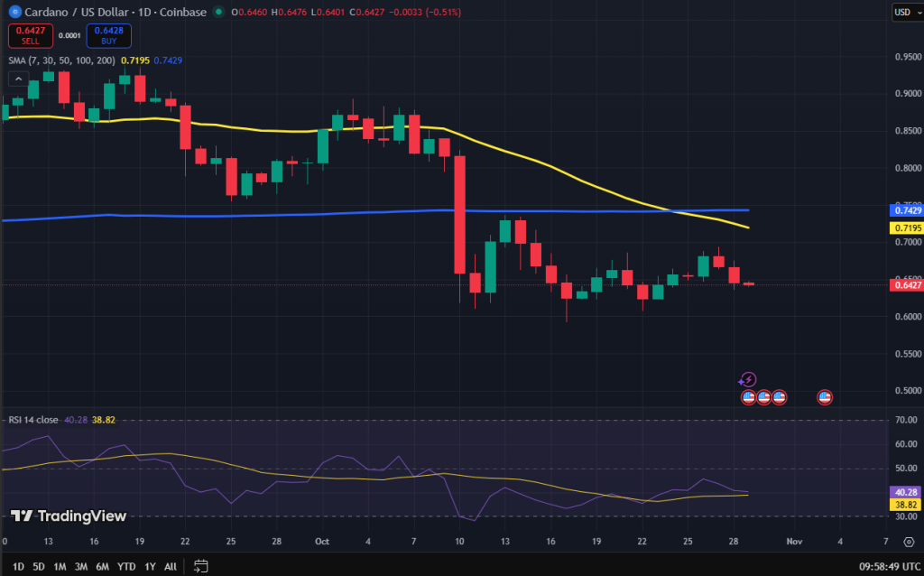Choose the 6M time range
The height and width of the screenshot is (576, 924).
click(x=103, y=567)
